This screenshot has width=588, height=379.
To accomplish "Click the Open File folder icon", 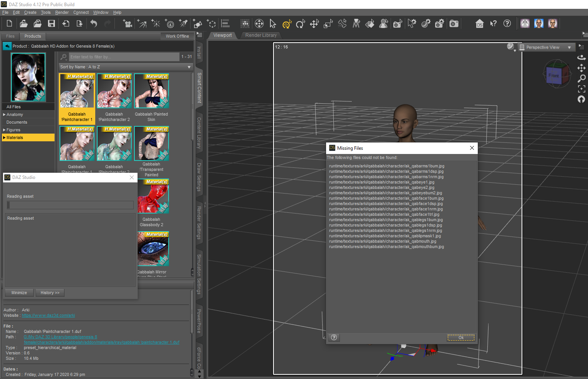I will tap(23, 24).
